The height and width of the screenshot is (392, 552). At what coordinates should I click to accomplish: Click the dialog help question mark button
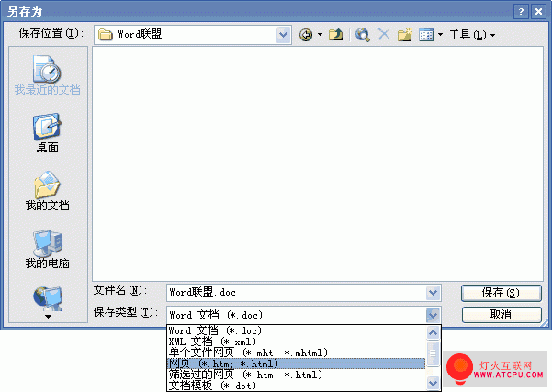click(521, 12)
